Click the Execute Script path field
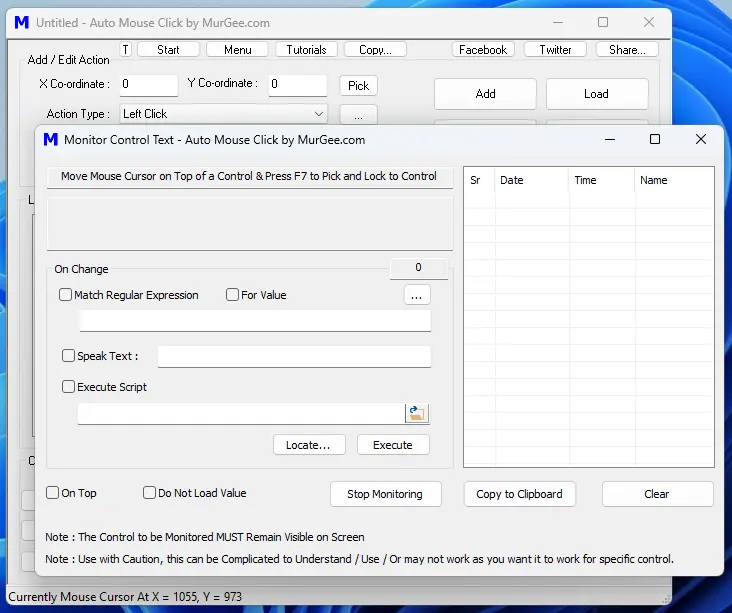The width and height of the screenshot is (732, 613). click(x=241, y=414)
